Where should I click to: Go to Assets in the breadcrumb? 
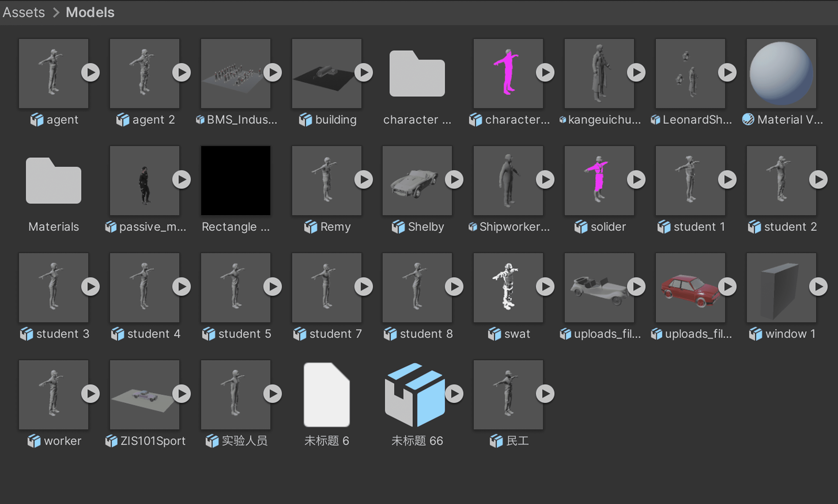[x=24, y=13]
